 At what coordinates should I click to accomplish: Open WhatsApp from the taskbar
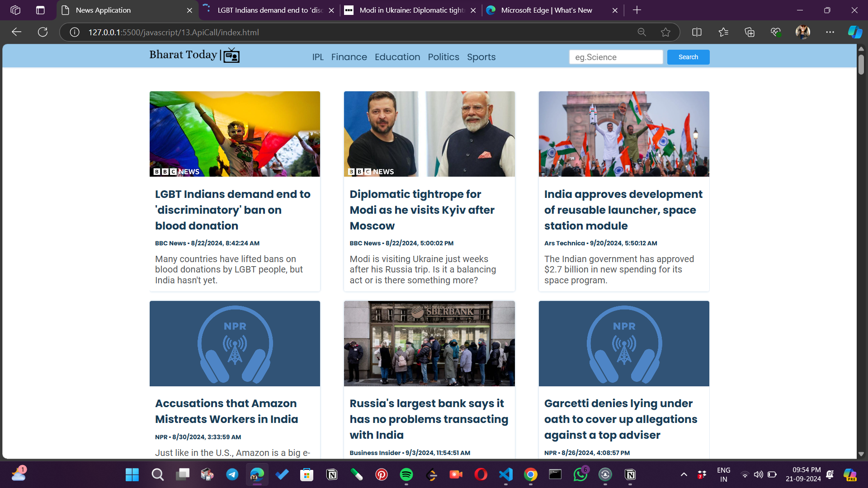tap(580, 474)
